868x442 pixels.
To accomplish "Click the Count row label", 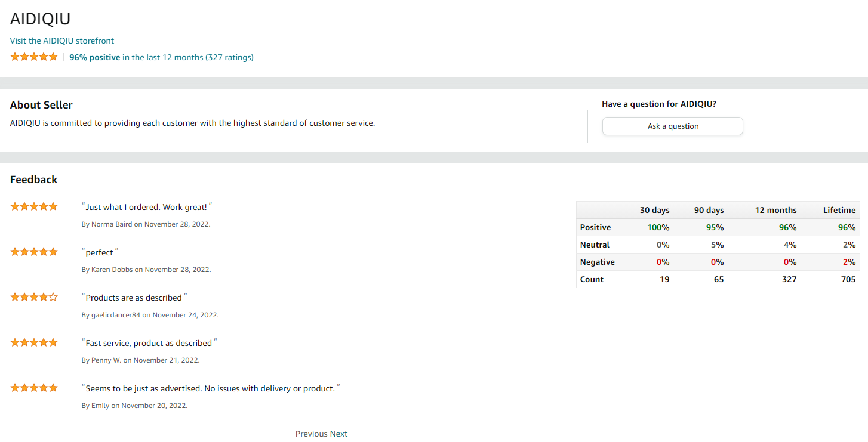I will tap(592, 279).
